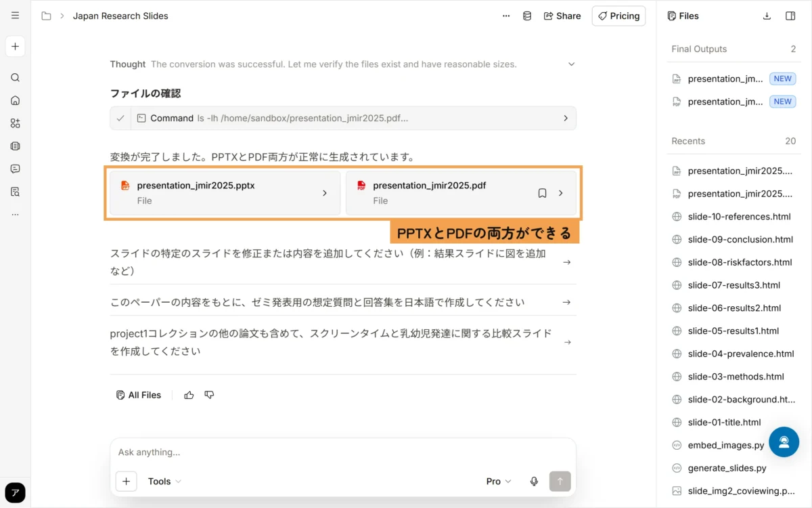Screen dimensions: 812x508
Task: Open the first Final Outputs pptx file
Action: (x=734, y=79)
